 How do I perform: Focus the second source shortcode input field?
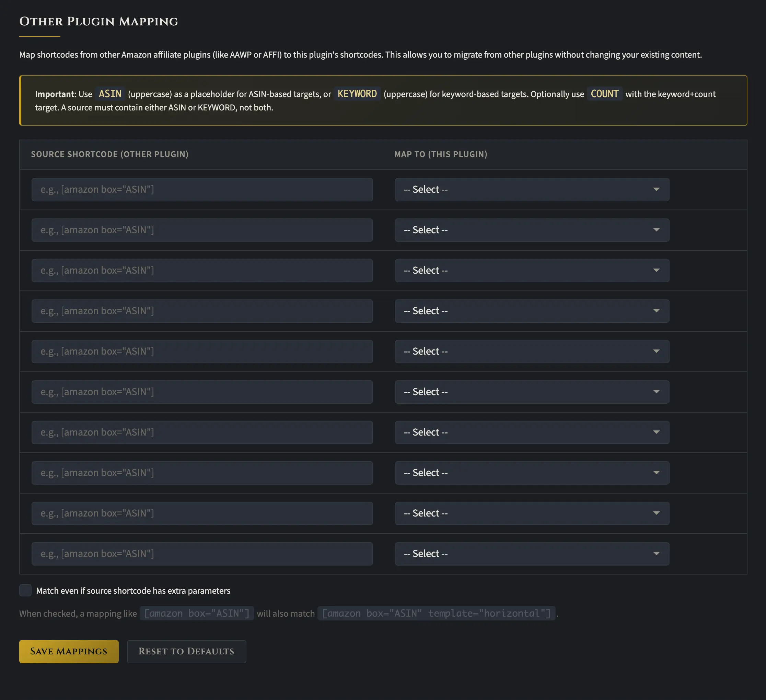click(x=202, y=230)
